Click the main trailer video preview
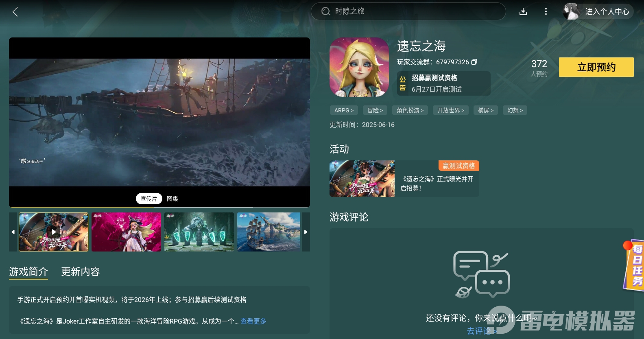Screen dimensions: 644x339 tap(159, 122)
